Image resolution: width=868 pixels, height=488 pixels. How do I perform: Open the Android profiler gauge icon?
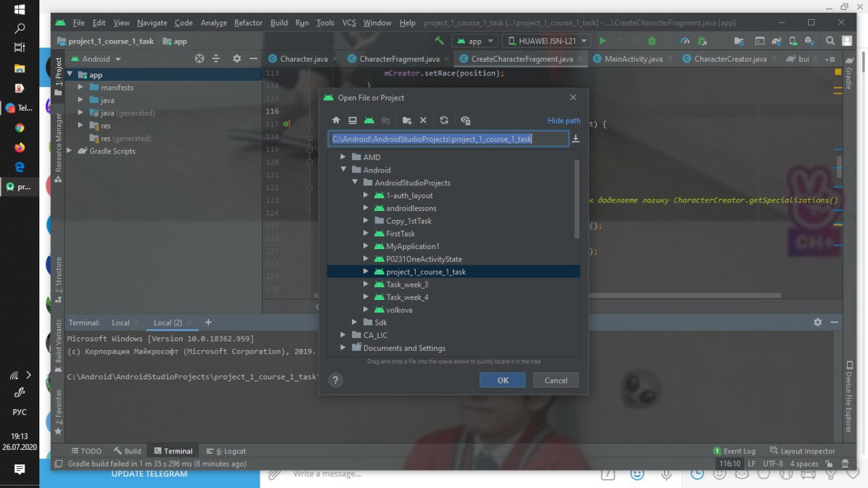click(x=685, y=41)
